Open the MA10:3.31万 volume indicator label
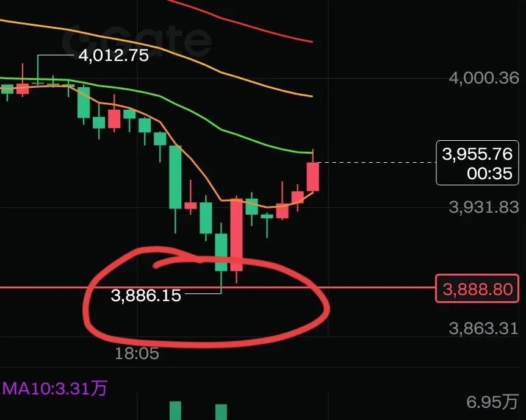 pyautogui.click(x=55, y=388)
